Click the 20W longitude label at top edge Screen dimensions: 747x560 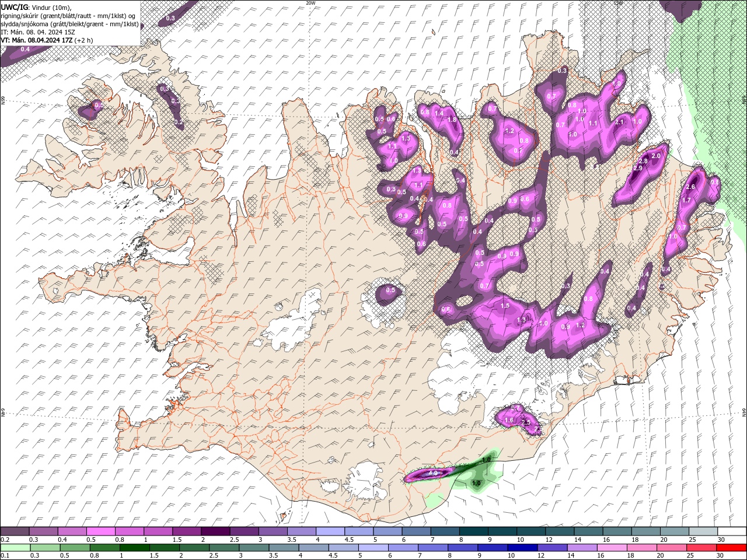click(x=310, y=3)
